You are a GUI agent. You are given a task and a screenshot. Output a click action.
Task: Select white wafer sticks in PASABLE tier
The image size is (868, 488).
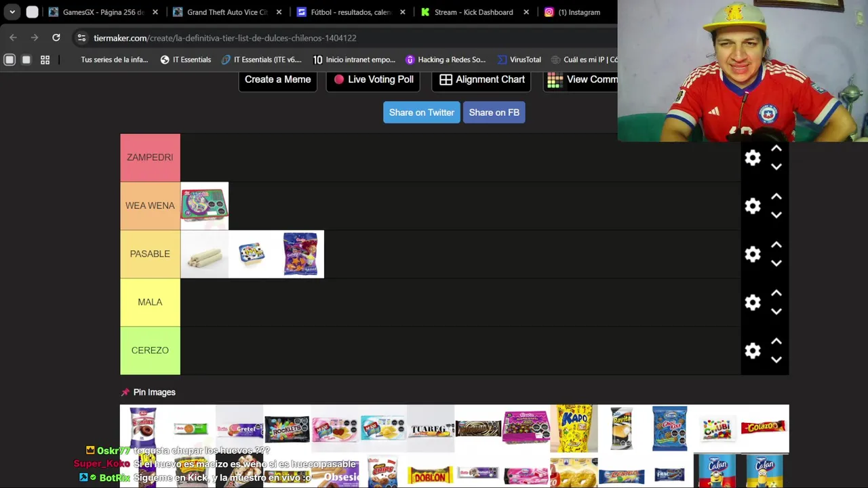point(204,254)
